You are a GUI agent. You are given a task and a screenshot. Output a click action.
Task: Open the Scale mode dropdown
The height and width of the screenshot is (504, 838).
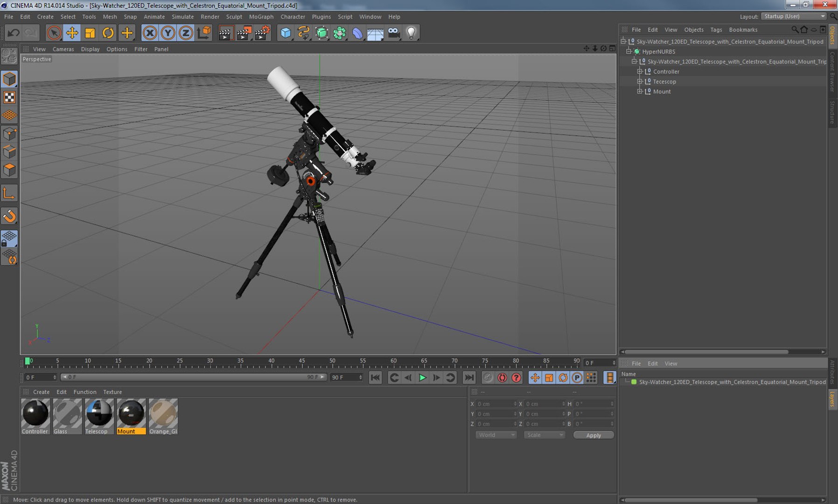pyautogui.click(x=545, y=435)
